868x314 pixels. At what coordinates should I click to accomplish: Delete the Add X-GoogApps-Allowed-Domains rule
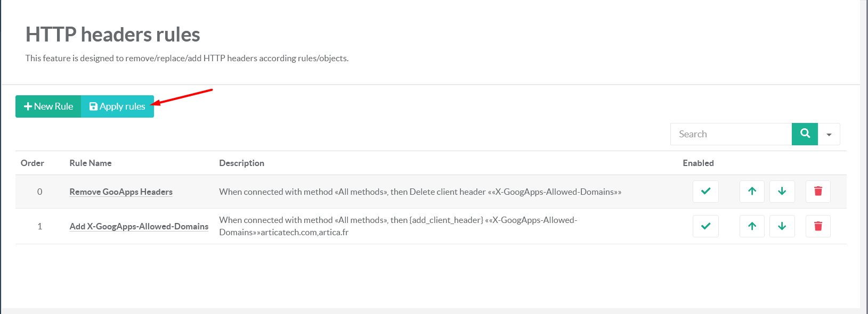[x=818, y=226]
